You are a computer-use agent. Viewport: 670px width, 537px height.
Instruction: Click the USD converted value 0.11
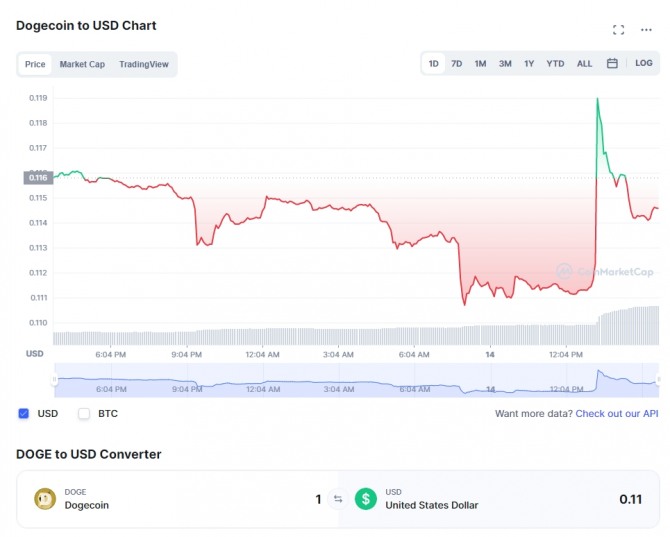pyautogui.click(x=631, y=499)
